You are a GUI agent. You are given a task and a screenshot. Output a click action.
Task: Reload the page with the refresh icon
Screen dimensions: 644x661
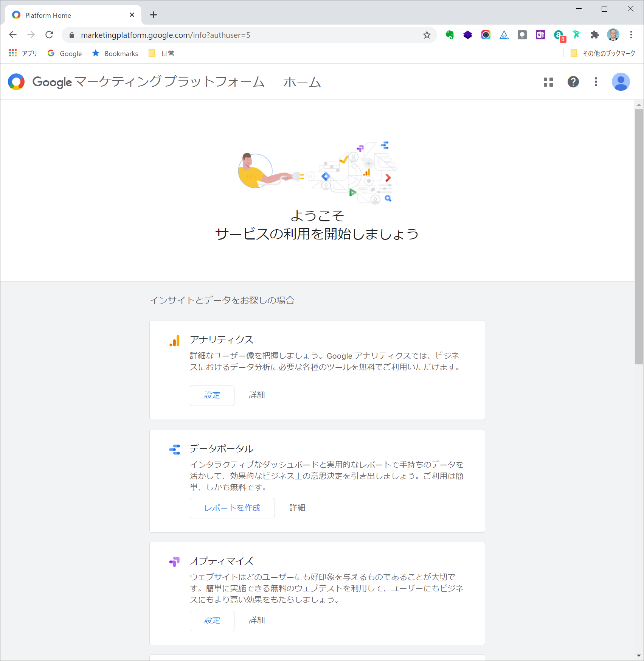pos(49,35)
